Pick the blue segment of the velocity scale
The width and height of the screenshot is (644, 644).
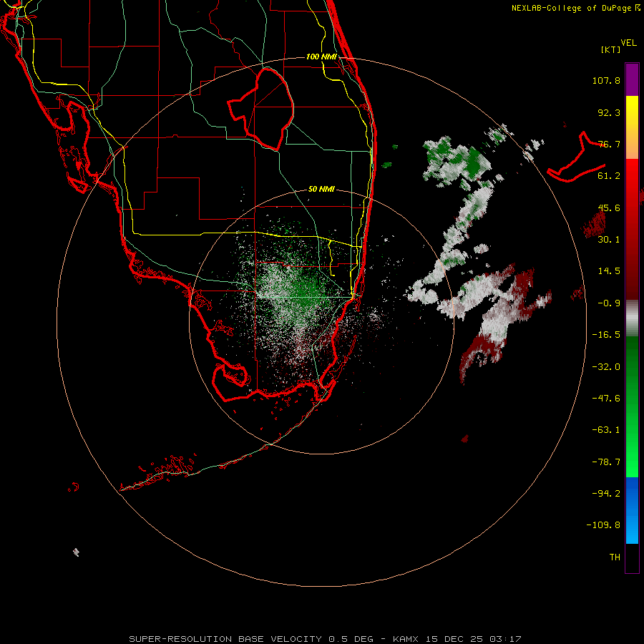pyautogui.click(x=632, y=510)
